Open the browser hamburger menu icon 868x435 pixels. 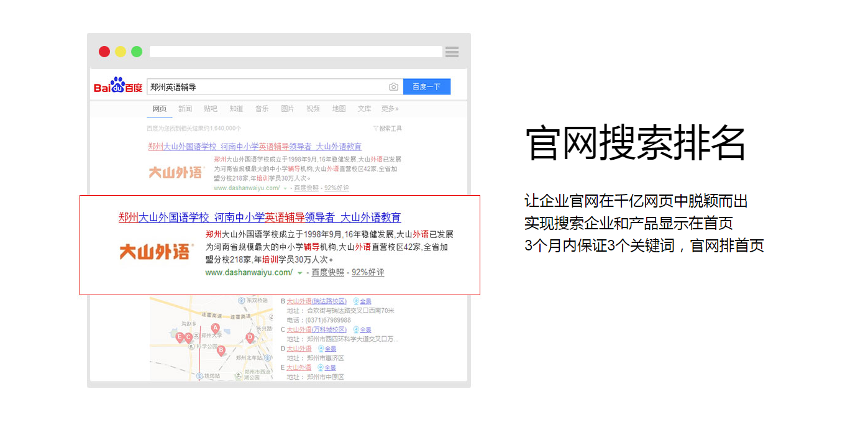click(452, 52)
